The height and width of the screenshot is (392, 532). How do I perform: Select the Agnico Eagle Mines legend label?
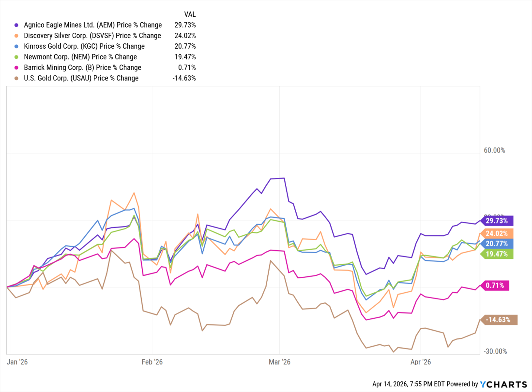(93, 25)
